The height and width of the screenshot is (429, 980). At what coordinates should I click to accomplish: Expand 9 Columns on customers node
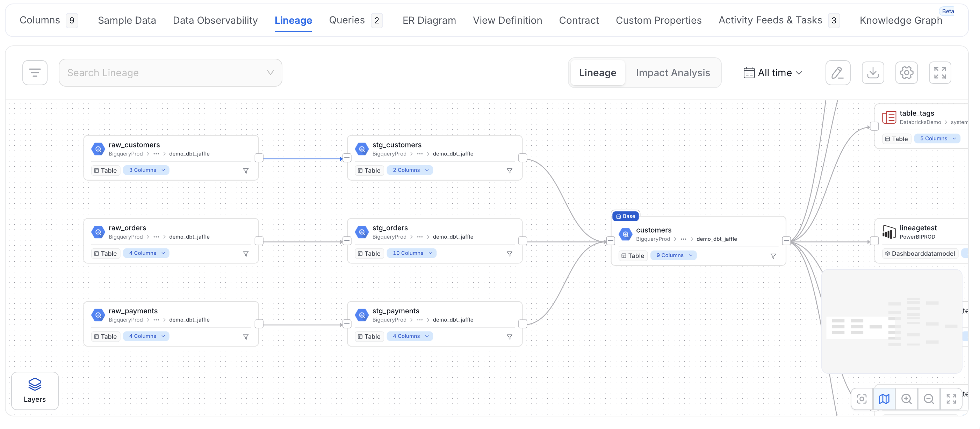coord(674,255)
